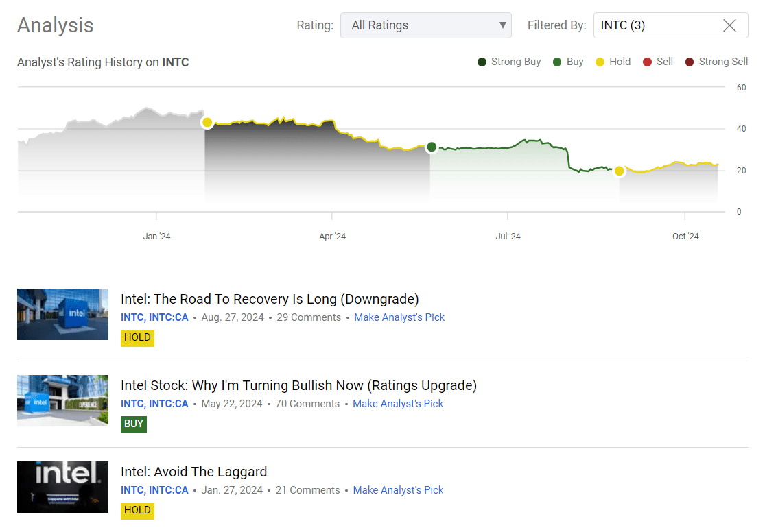Open the blue Intel cube thumbnail for Recovery article
Viewport: 765px width, 532px height.
tap(62, 314)
